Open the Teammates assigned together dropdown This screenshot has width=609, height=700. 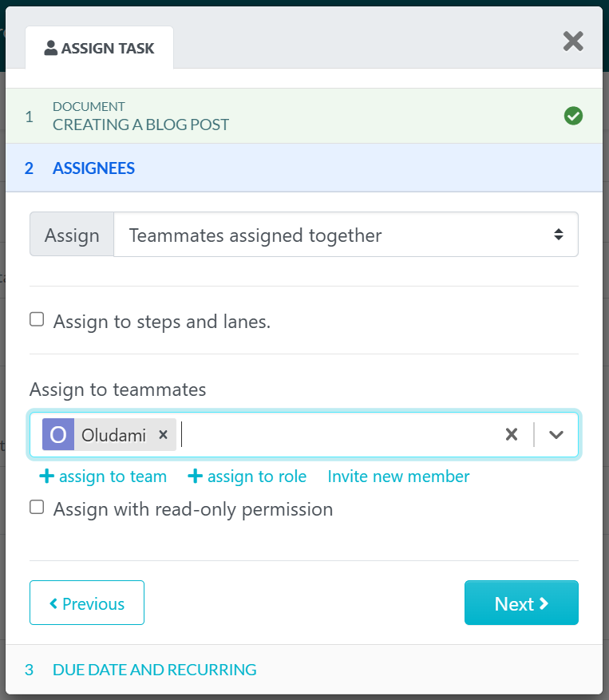pyautogui.click(x=346, y=234)
